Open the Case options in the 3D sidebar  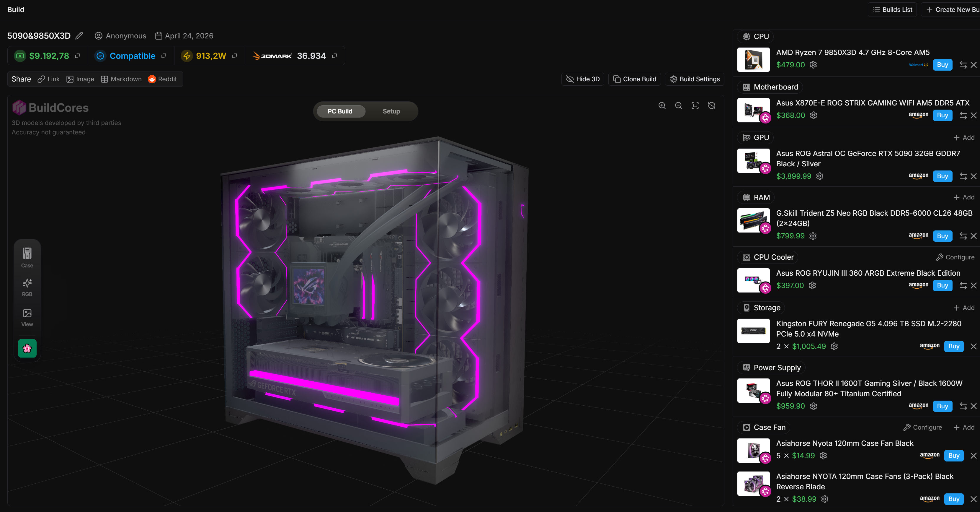pos(27,258)
